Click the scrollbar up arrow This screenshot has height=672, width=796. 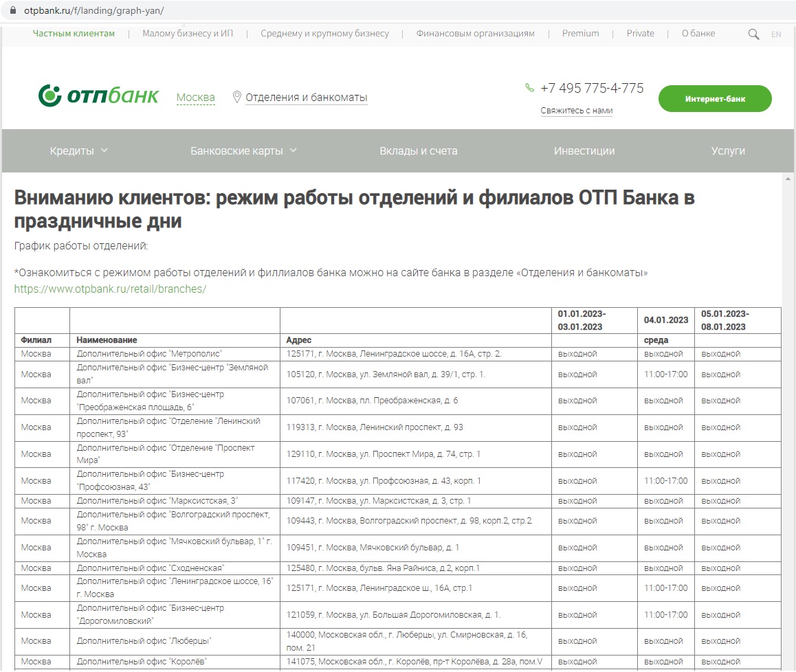tap(788, 179)
